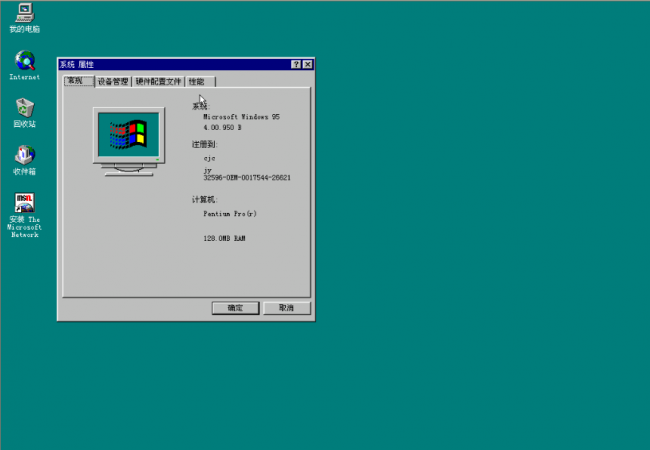Click the 计算机 label
The width and height of the screenshot is (650, 450).
tap(204, 200)
